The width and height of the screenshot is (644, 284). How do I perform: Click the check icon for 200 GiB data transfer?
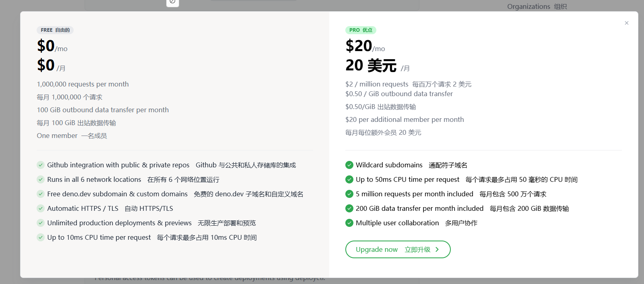349,208
